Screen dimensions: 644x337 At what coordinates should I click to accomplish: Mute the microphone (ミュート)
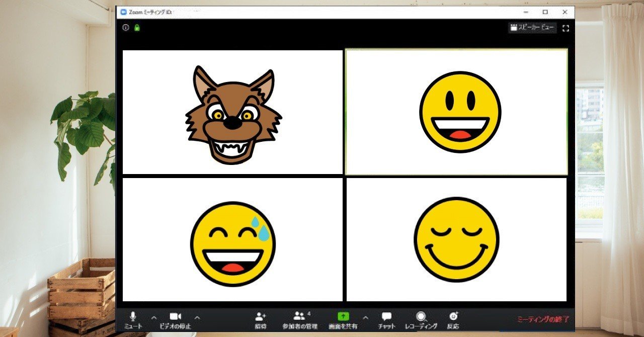[x=133, y=320]
